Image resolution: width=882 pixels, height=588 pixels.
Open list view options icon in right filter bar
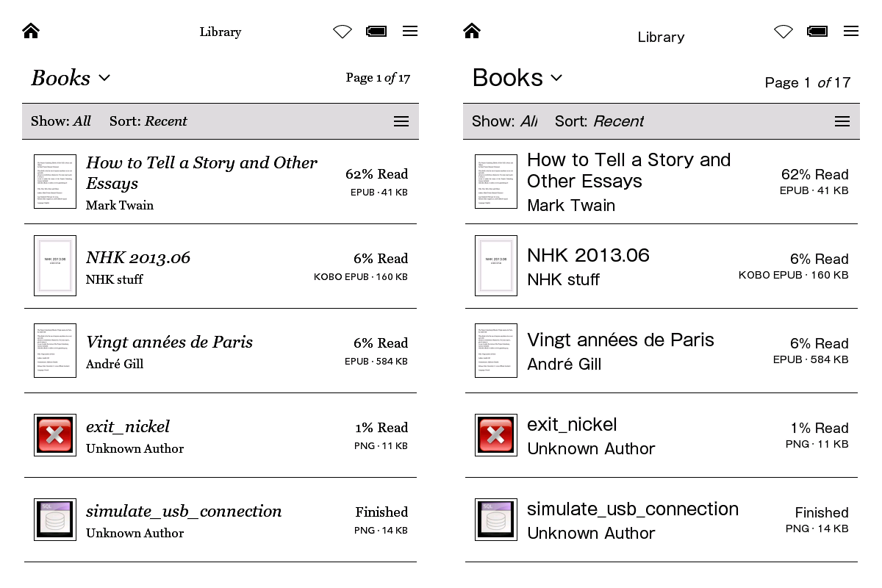(x=842, y=122)
